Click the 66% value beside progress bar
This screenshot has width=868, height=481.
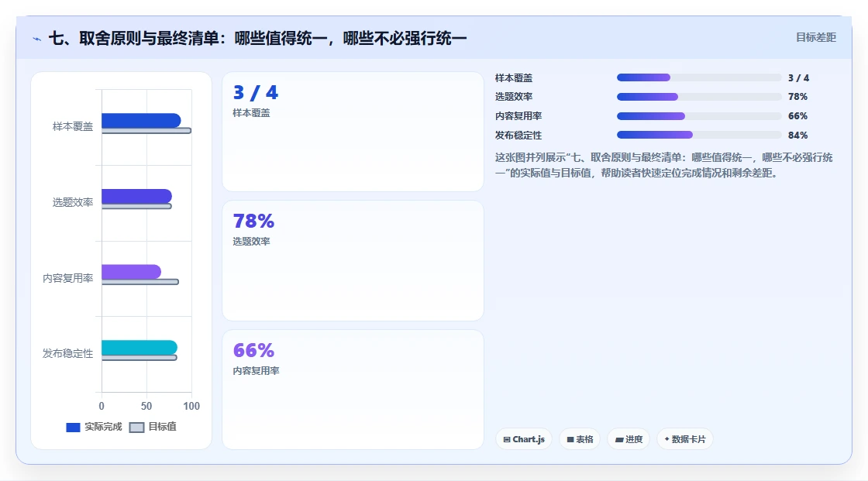(797, 115)
